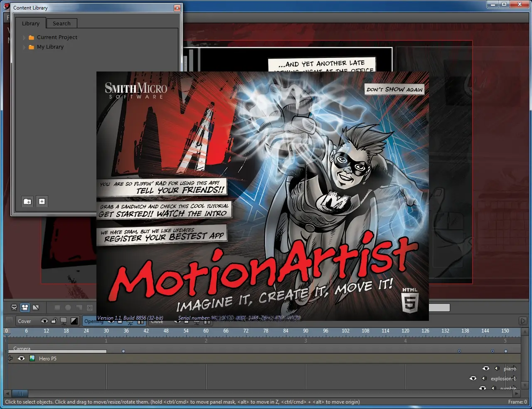Toggle visibility eye of the Cover panel
This screenshot has width=532, height=409.
(44, 321)
